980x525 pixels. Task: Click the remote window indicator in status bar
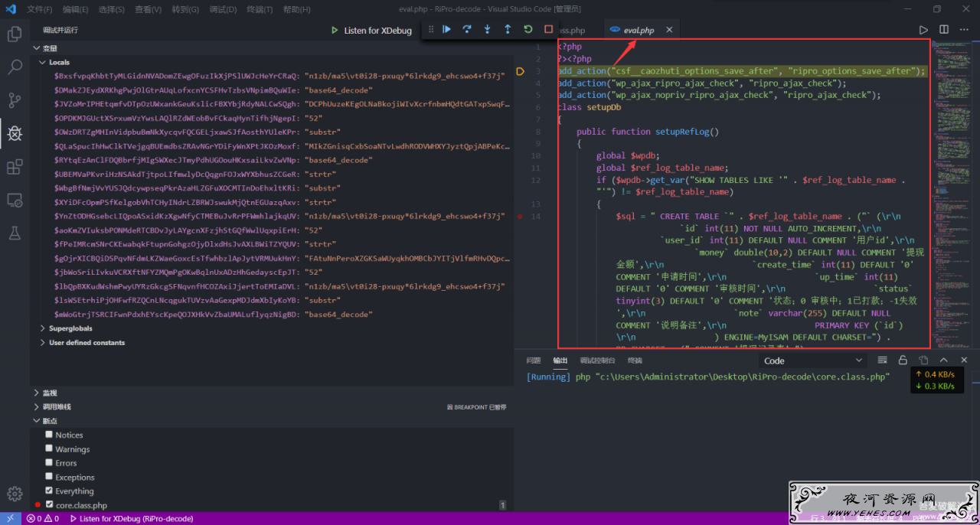point(10,518)
